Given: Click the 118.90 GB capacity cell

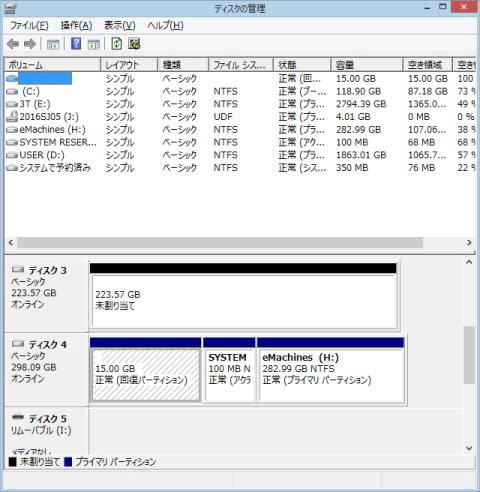Looking at the screenshot, I should (x=358, y=91).
